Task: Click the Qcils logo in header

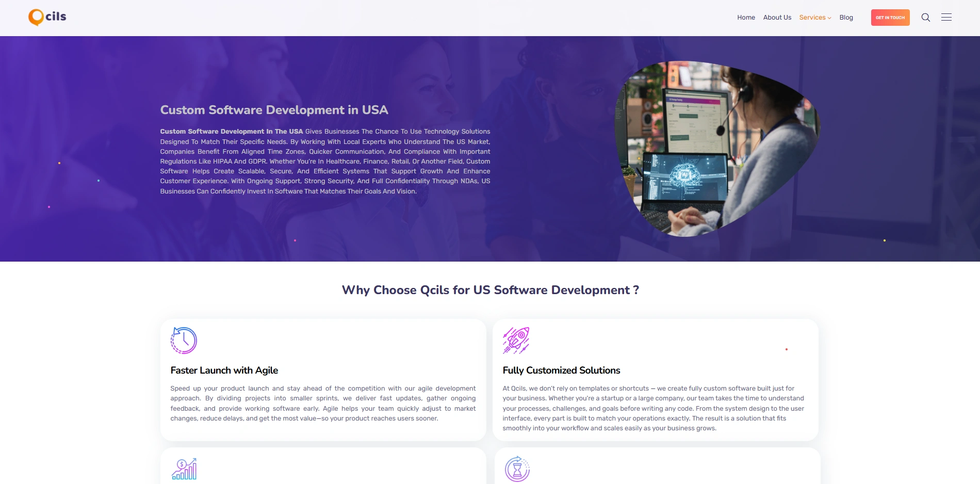Action: (x=47, y=17)
